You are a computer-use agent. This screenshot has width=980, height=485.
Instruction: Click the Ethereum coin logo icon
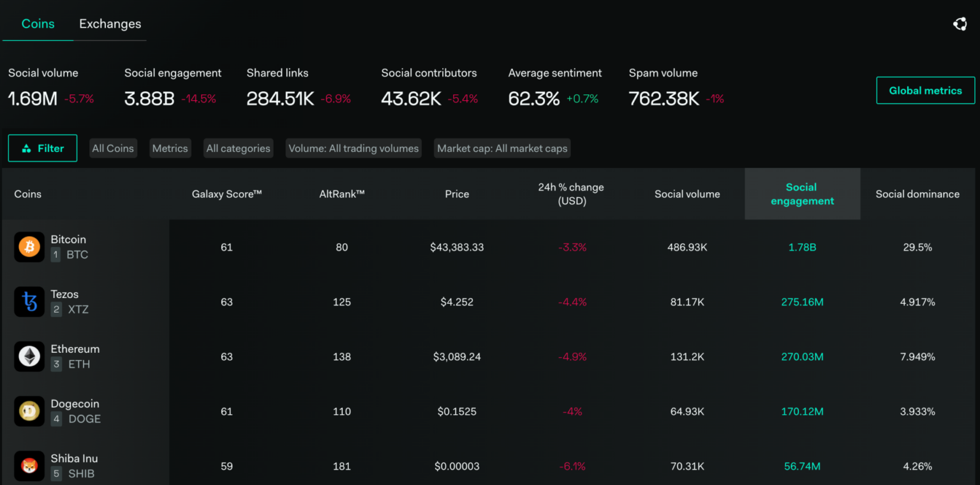coord(29,357)
